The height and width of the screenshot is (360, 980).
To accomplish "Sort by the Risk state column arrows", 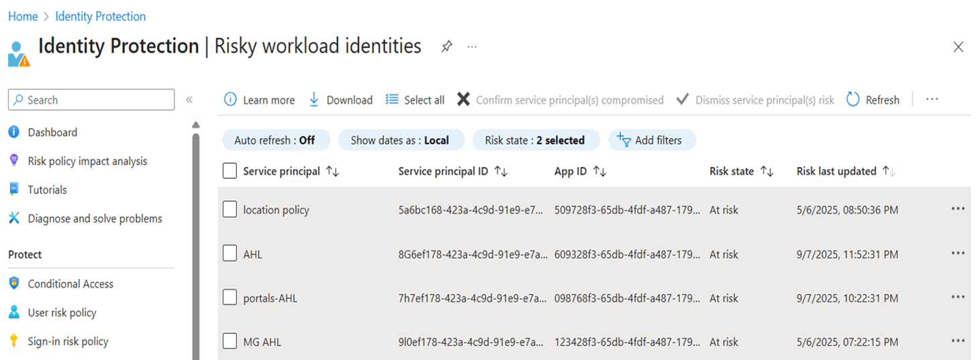I will pos(767,172).
